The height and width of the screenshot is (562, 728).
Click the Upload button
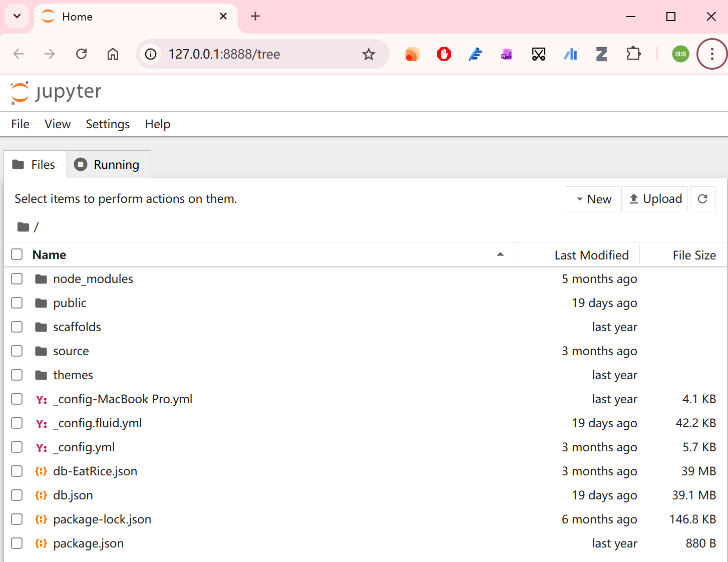click(x=655, y=199)
